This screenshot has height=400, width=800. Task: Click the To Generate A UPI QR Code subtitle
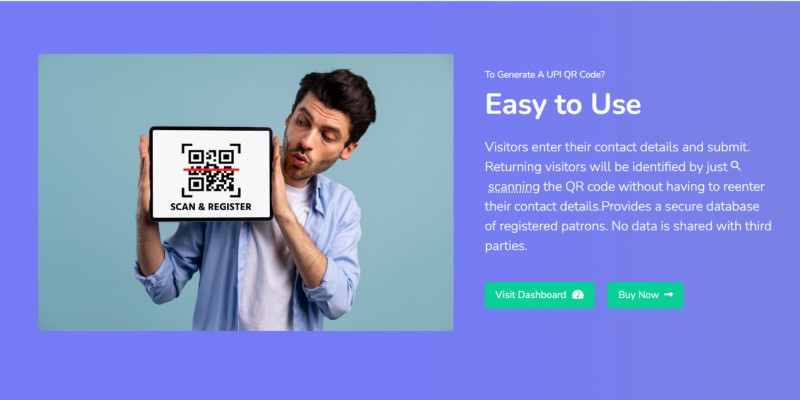[x=545, y=74]
